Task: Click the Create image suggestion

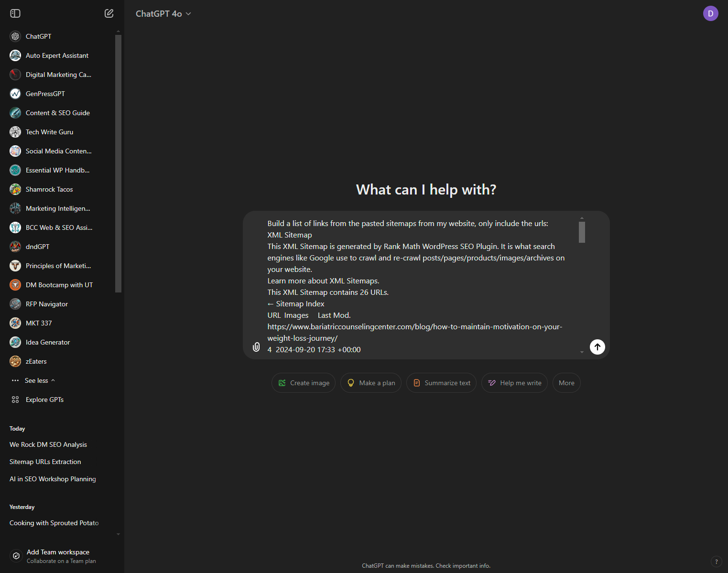Action: (304, 383)
